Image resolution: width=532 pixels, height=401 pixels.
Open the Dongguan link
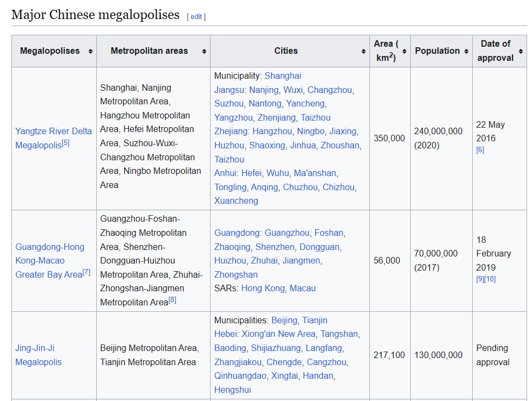(319, 247)
